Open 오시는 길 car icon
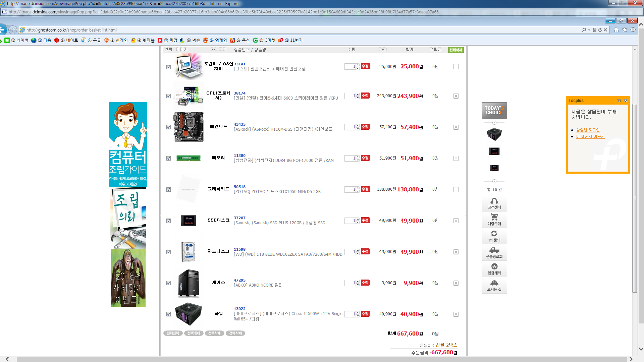644x362 pixels. point(494,283)
